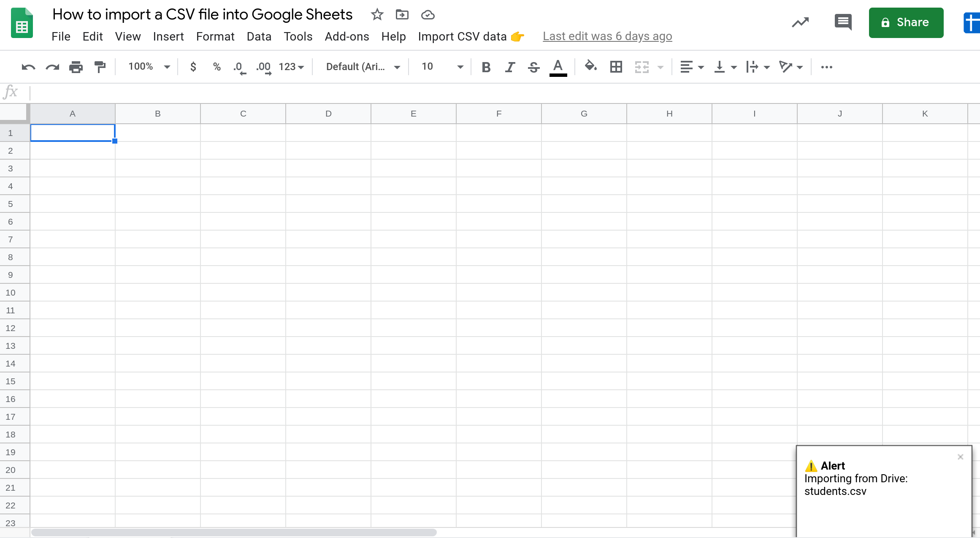Check the cloud save status icon
This screenshot has height=538, width=980.
pos(428,15)
